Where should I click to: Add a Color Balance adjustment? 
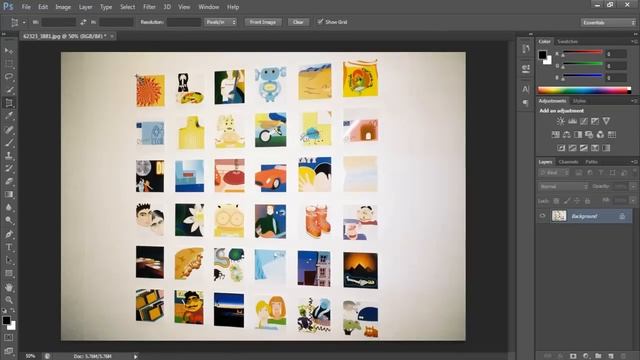pos(567,135)
